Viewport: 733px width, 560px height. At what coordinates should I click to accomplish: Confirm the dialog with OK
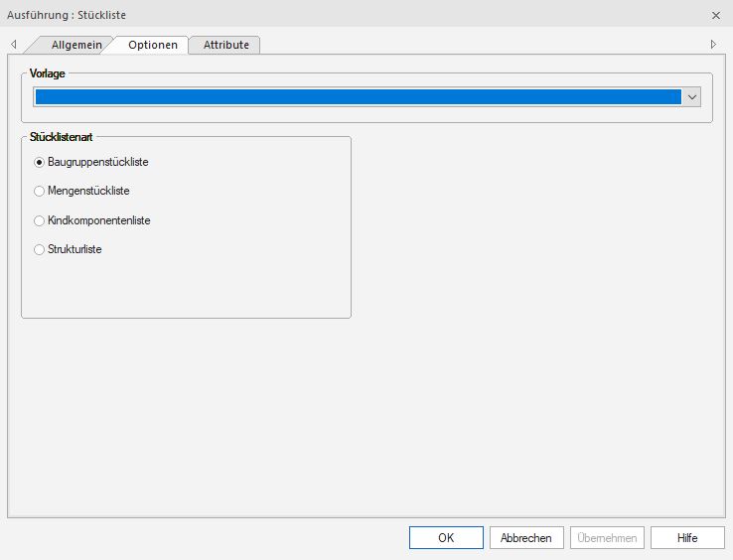(446, 537)
